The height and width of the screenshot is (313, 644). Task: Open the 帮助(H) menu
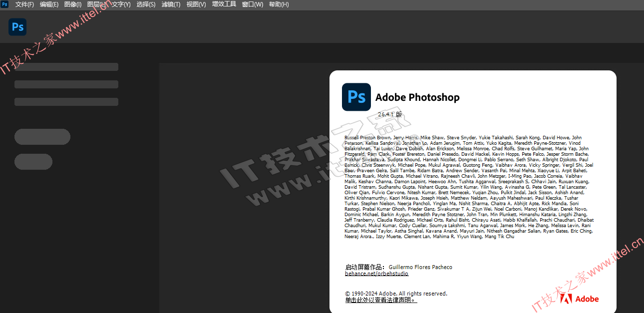[279, 4]
